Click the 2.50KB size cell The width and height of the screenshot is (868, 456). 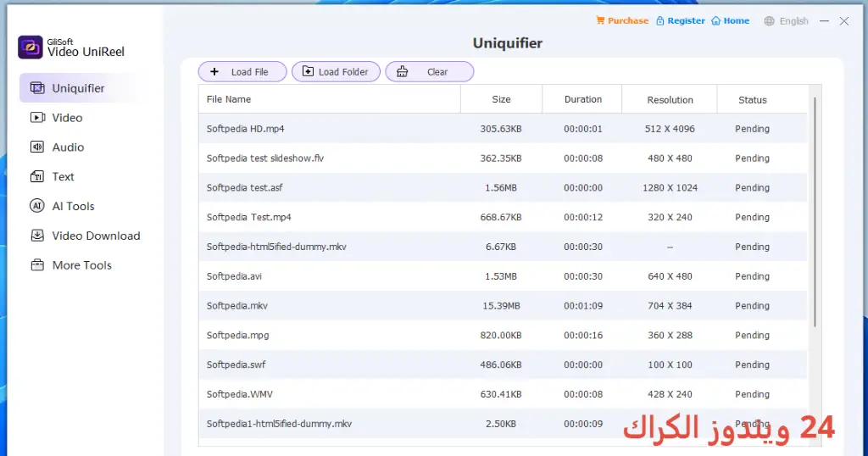click(501, 423)
